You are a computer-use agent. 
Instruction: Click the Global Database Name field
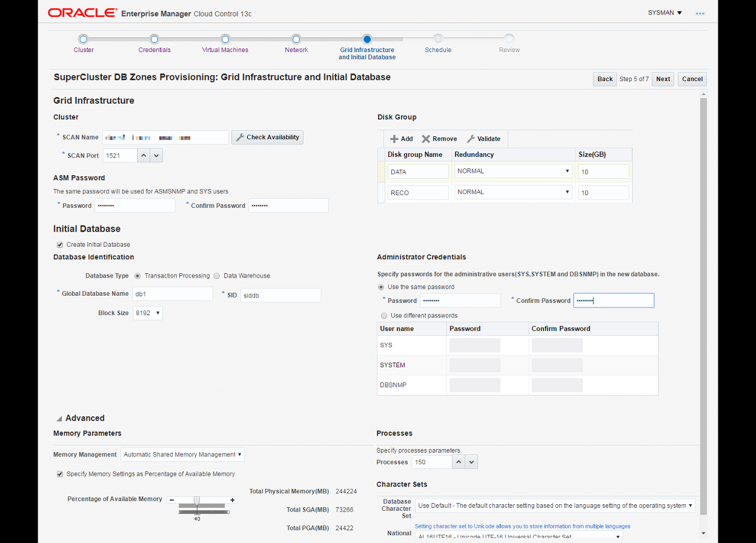[x=173, y=294]
